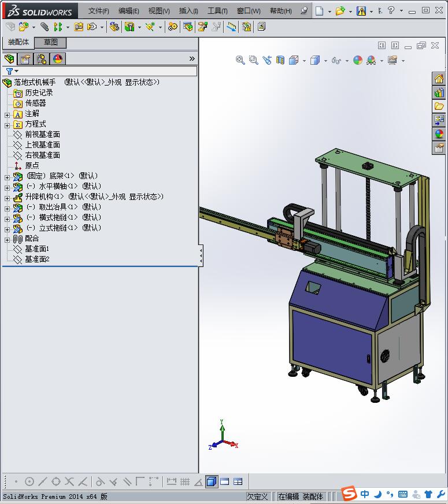Expand the 升降机构<1> subassembly node
The image size is (448, 504).
point(7,198)
